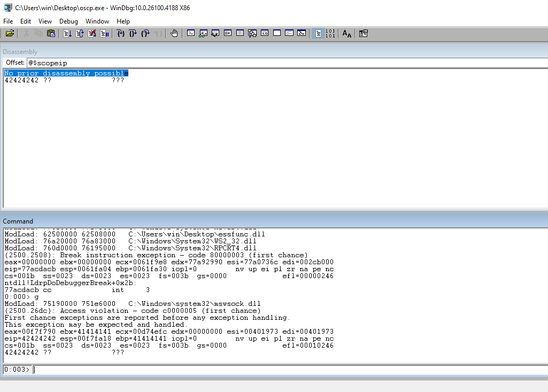Open the Font settings icon
The width and height of the screenshot is (548, 392).
click(x=347, y=33)
